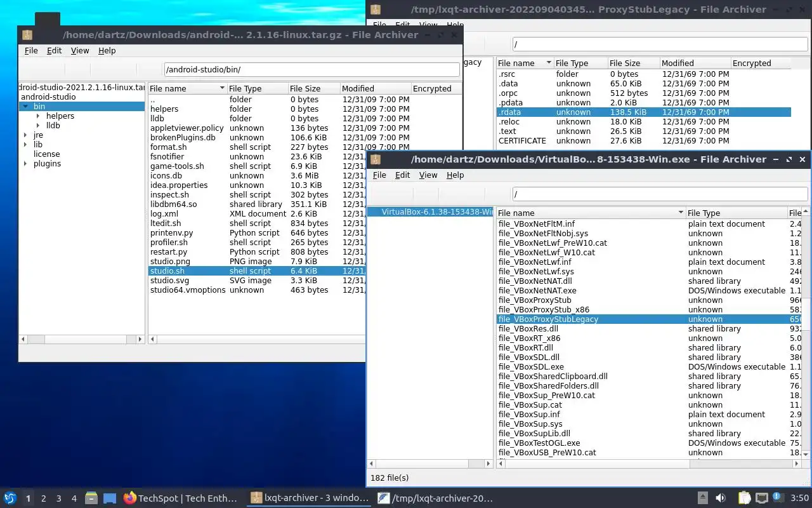Select the studio.sh file row
This screenshot has width=812, height=508.
257,271
